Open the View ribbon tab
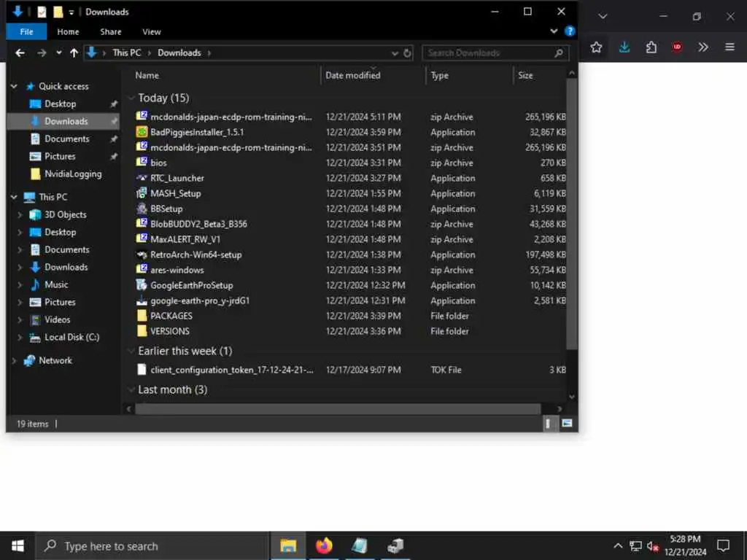747x560 pixels. (x=152, y=32)
